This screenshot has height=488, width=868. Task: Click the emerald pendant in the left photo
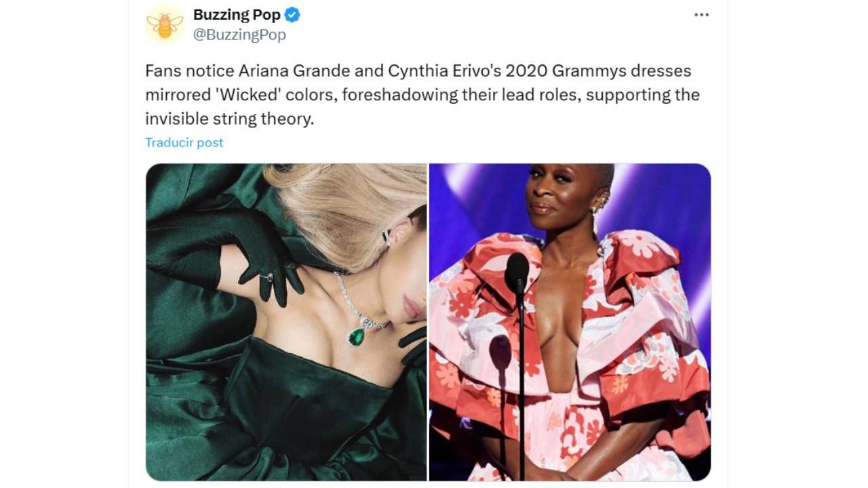[357, 335]
